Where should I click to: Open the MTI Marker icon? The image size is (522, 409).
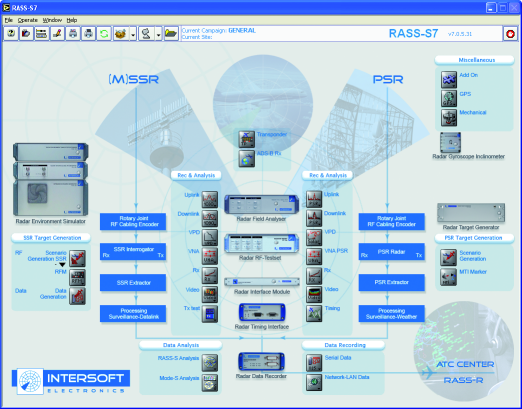[x=448, y=277]
